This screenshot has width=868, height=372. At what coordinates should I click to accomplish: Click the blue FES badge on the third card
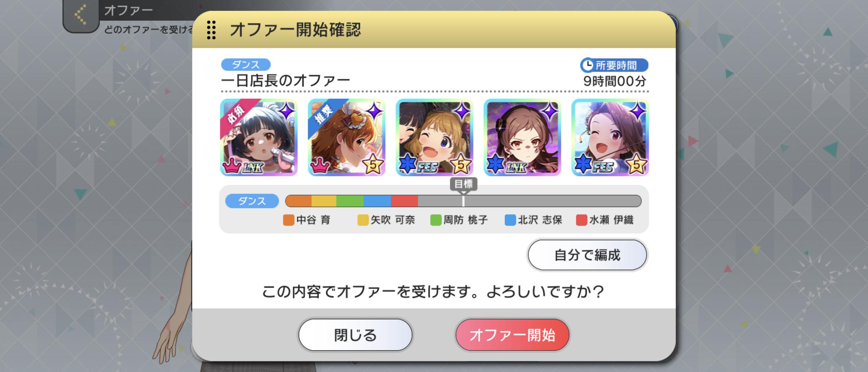coord(418,166)
